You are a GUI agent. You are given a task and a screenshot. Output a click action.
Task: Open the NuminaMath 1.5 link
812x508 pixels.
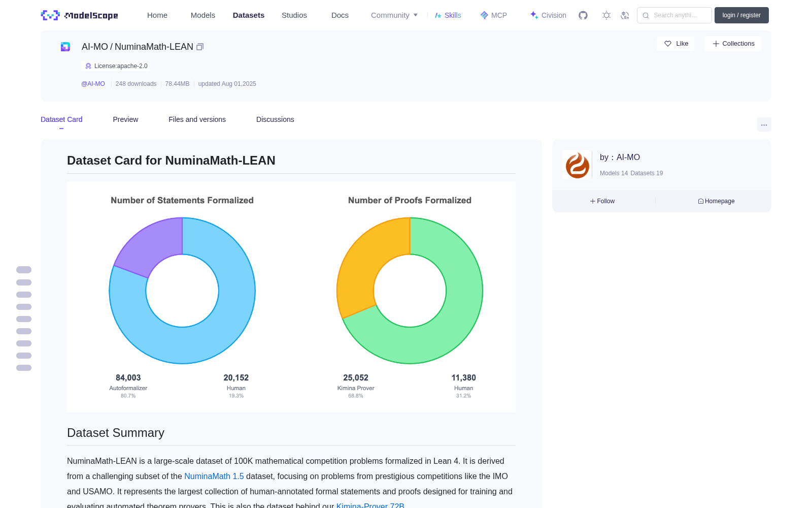point(214,476)
